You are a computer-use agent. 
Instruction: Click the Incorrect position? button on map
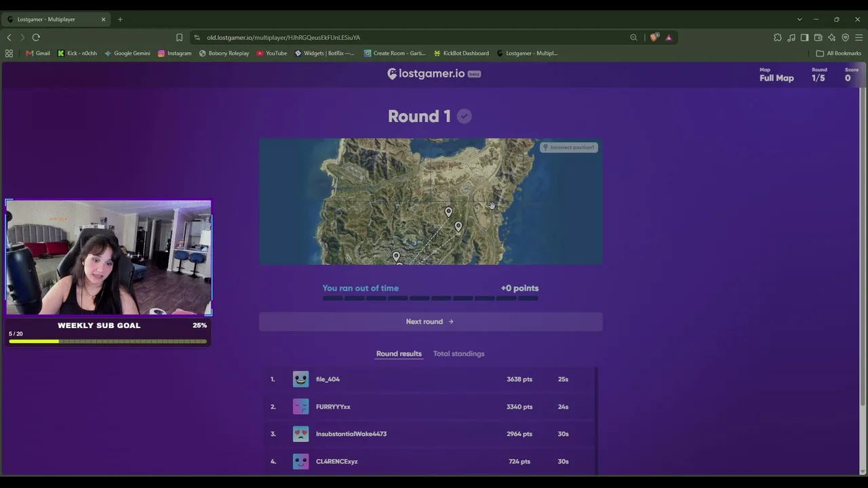coord(568,147)
